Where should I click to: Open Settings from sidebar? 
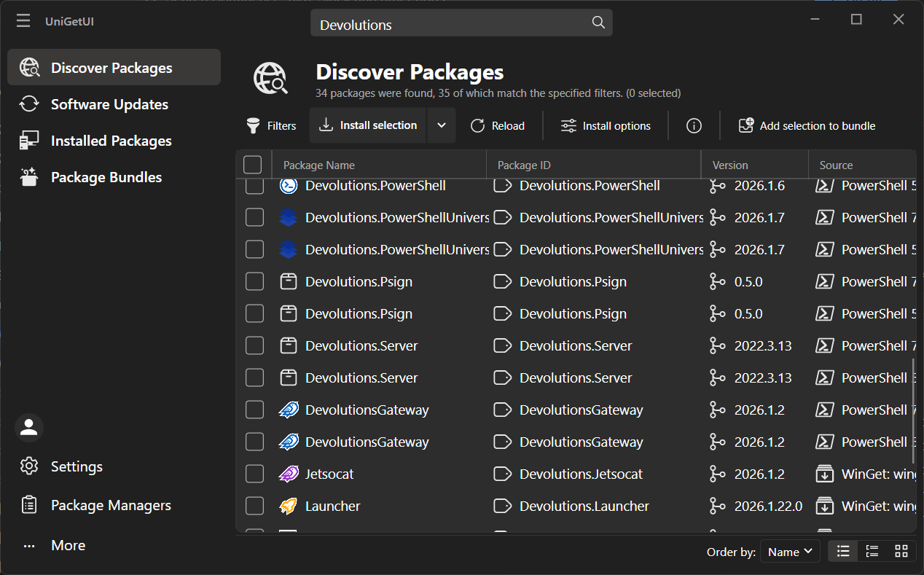114,466
